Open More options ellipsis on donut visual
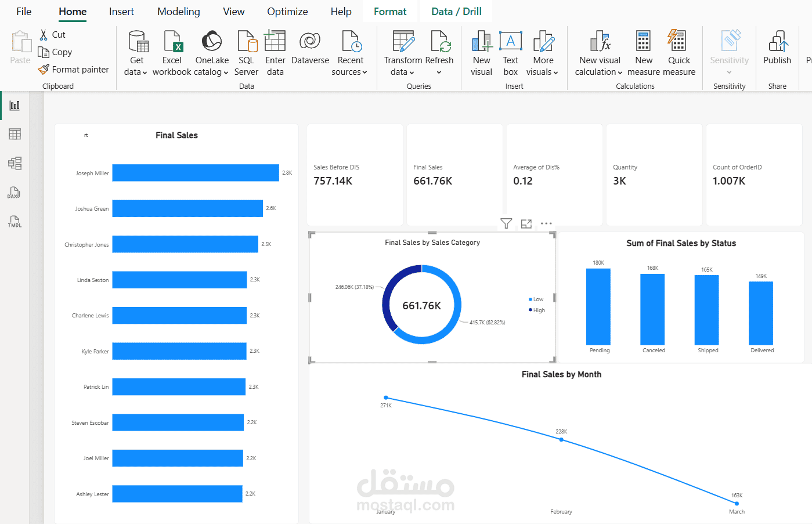 tap(546, 223)
